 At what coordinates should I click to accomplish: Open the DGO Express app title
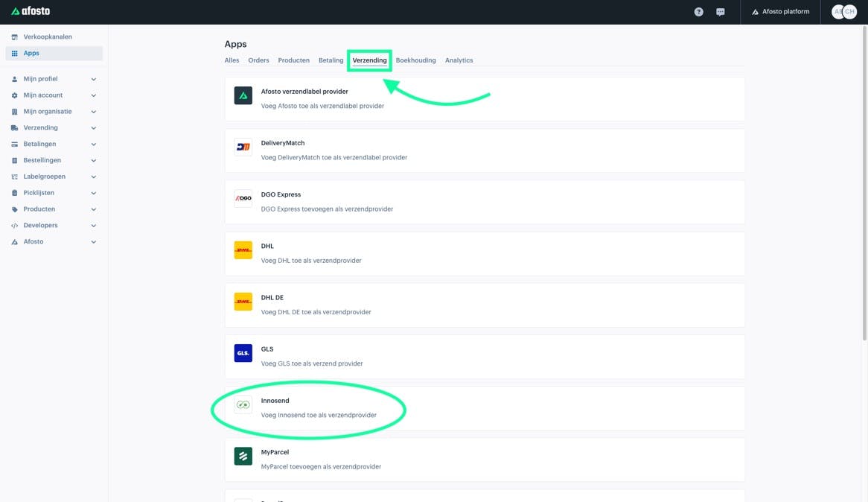pos(281,194)
